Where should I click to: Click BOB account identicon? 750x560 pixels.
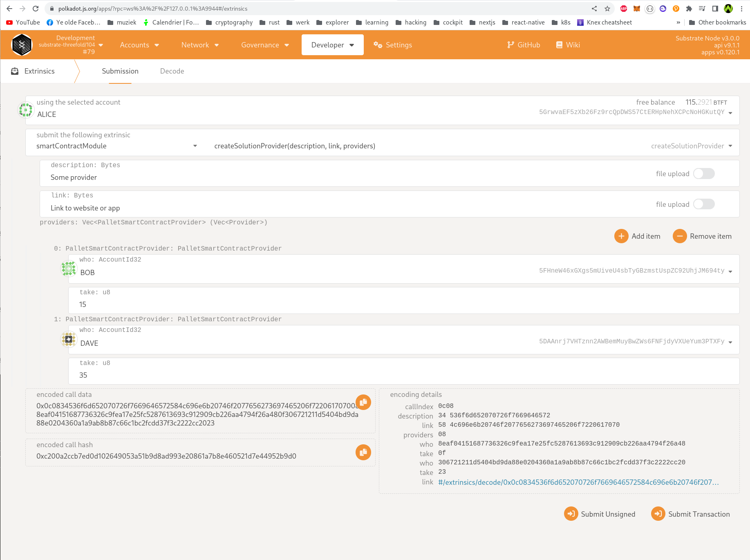pos(69,269)
